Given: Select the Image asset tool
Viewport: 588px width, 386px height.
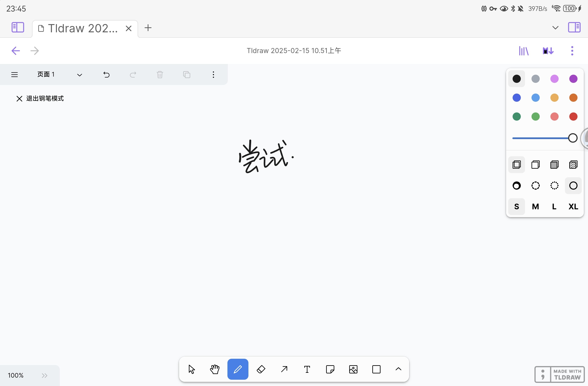Looking at the screenshot, I should coord(353,369).
